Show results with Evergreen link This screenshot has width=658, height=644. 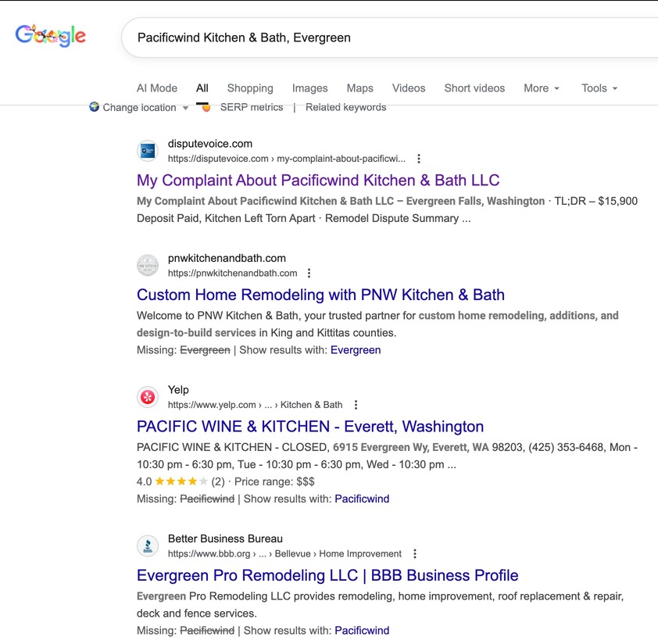click(356, 350)
